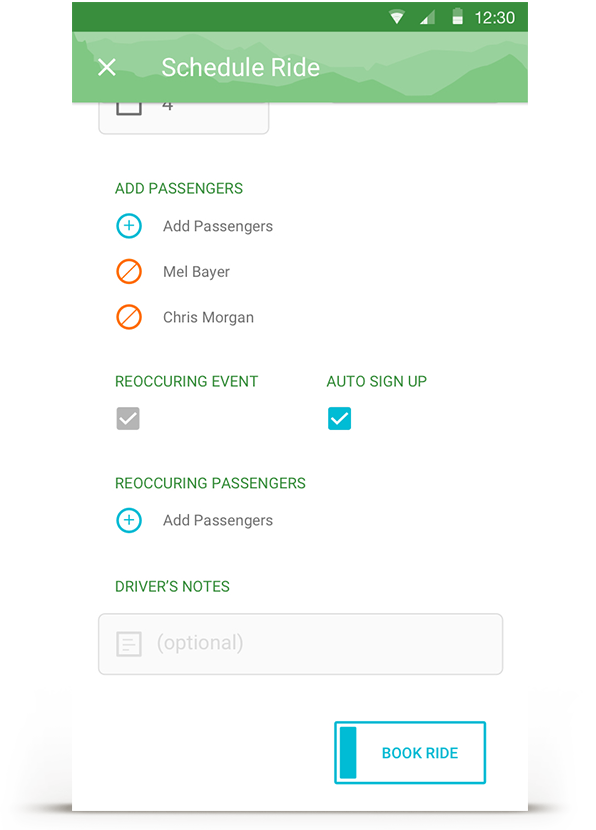
Task: Remove Mel Bayer using the orange icon
Action: [x=129, y=272]
